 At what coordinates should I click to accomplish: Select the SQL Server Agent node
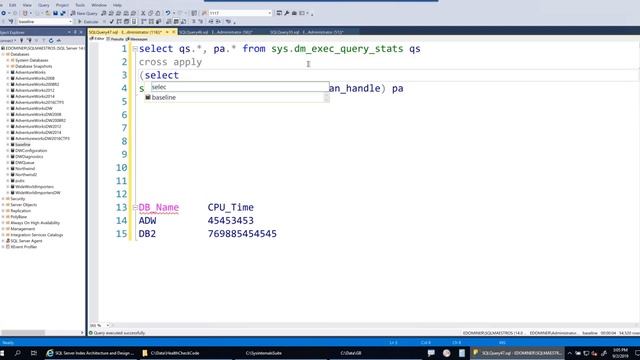[26, 241]
